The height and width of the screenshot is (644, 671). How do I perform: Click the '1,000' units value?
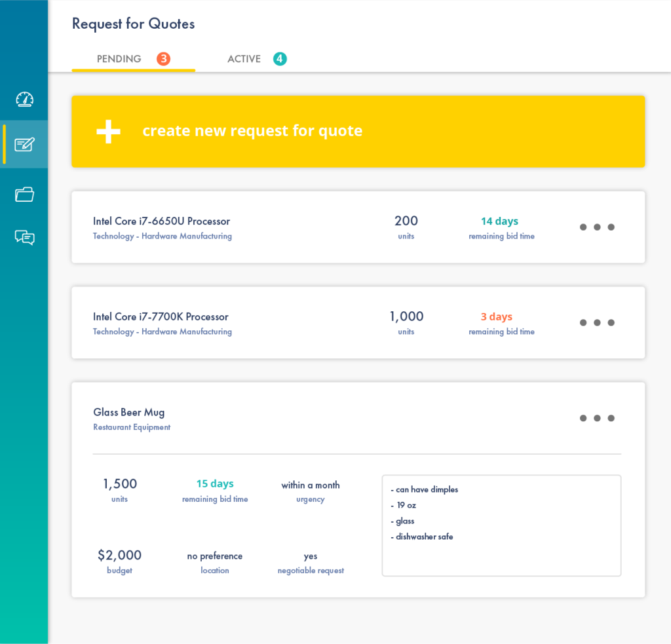point(406,316)
